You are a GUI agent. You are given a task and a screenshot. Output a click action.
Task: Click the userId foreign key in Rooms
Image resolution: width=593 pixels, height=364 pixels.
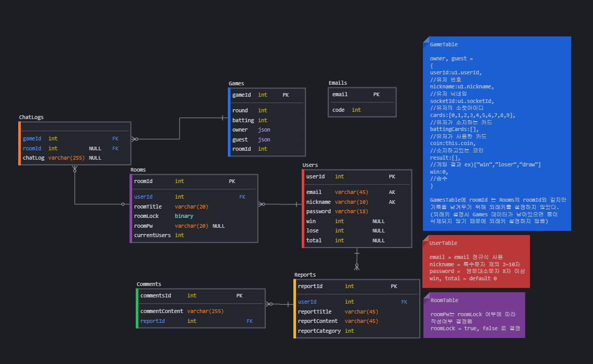click(143, 197)
